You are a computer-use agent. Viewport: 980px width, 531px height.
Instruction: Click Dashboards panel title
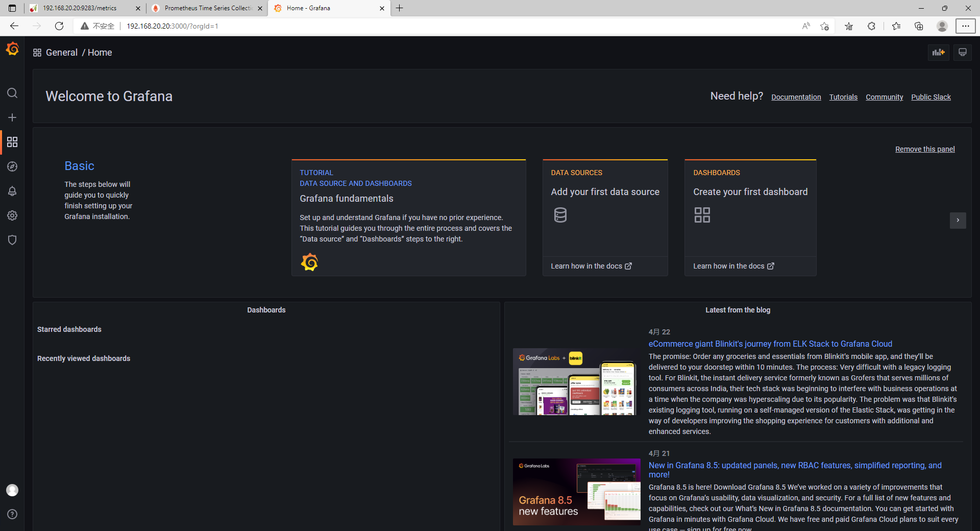coord(266,310)
